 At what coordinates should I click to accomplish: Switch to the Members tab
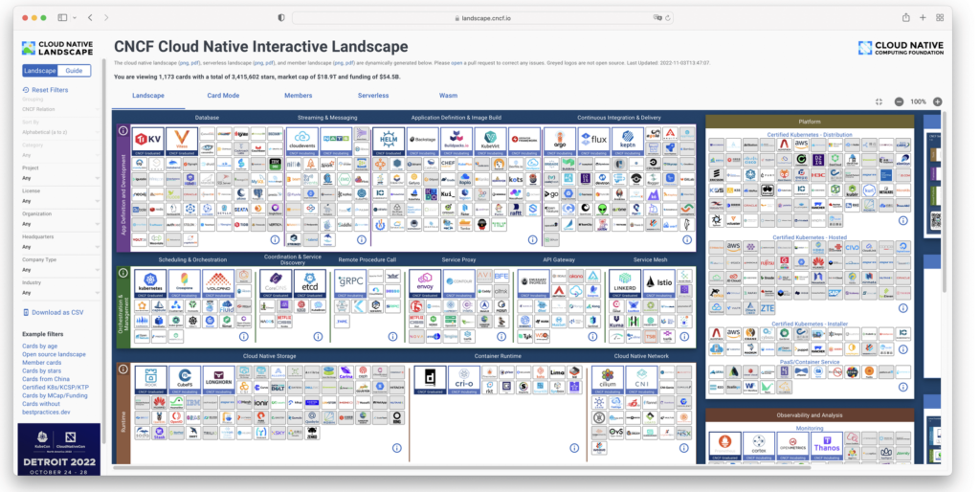point(299,96)
